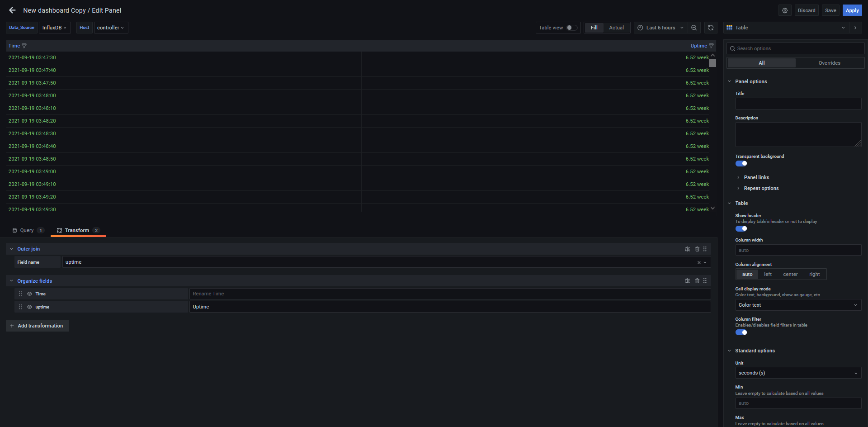This screenshot has width=868, height=427.
Task: Click the Save button
Action: click(x=830, y=10)
